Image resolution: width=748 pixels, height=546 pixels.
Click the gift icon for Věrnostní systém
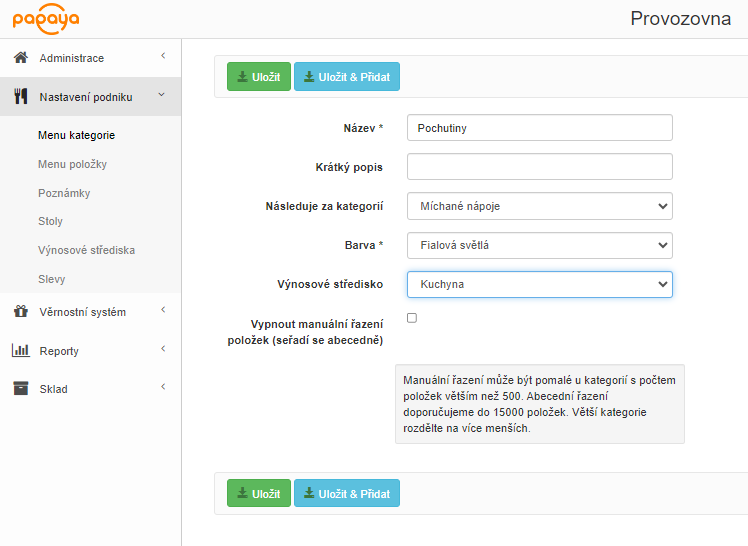(x=20, y=312)
